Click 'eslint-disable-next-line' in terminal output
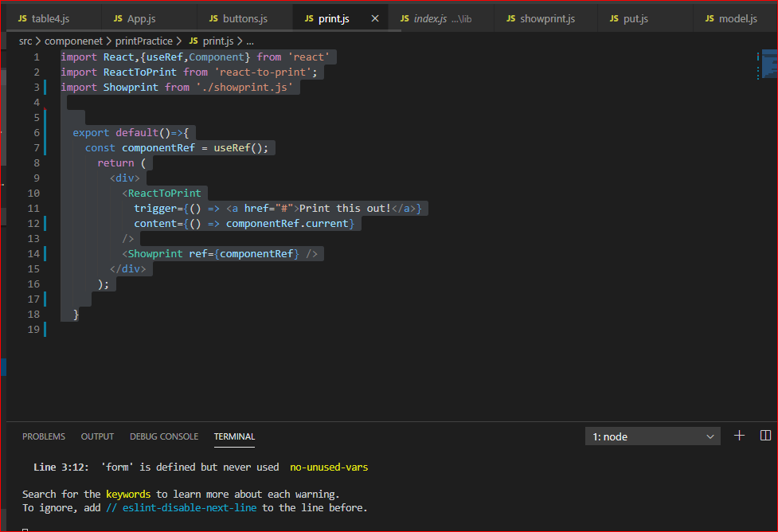The image size is (778, 532). [190, 507]
